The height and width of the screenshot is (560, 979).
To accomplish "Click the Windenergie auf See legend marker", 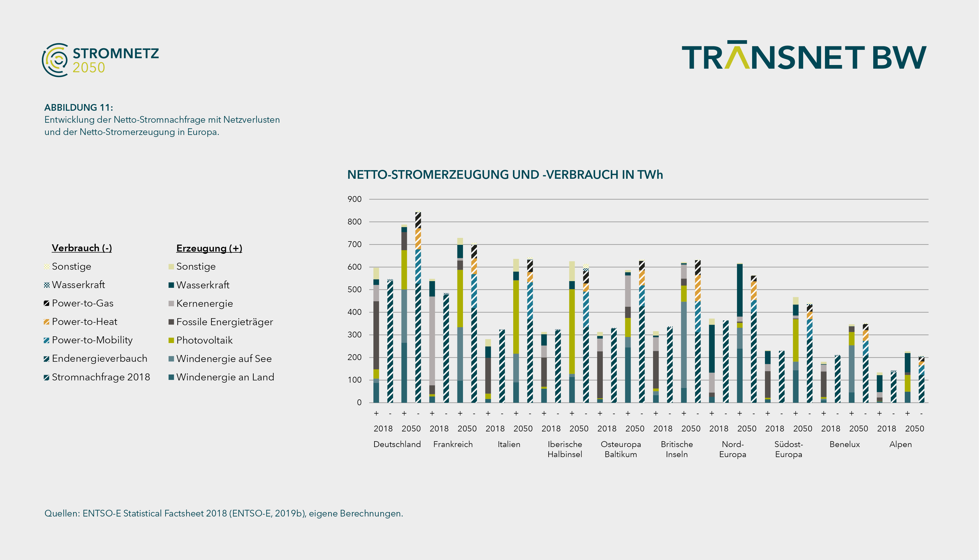I will pos(171,359).
